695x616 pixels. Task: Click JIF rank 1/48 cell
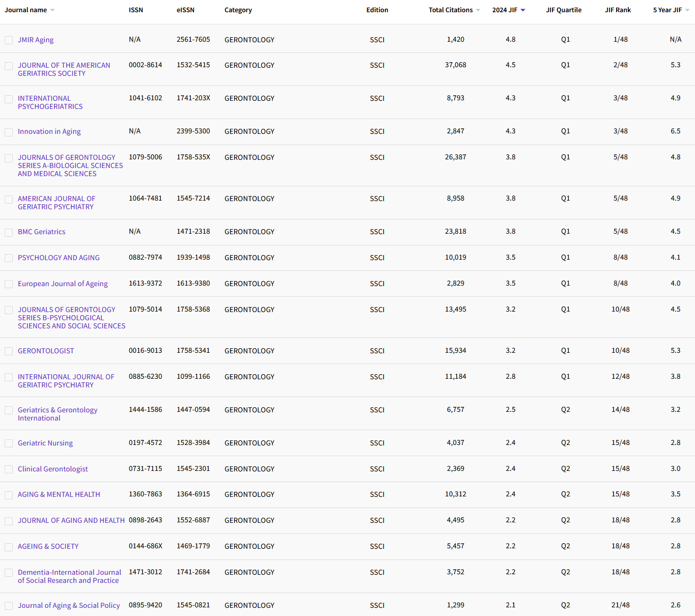pyautogui.click(x=621, y=40)
